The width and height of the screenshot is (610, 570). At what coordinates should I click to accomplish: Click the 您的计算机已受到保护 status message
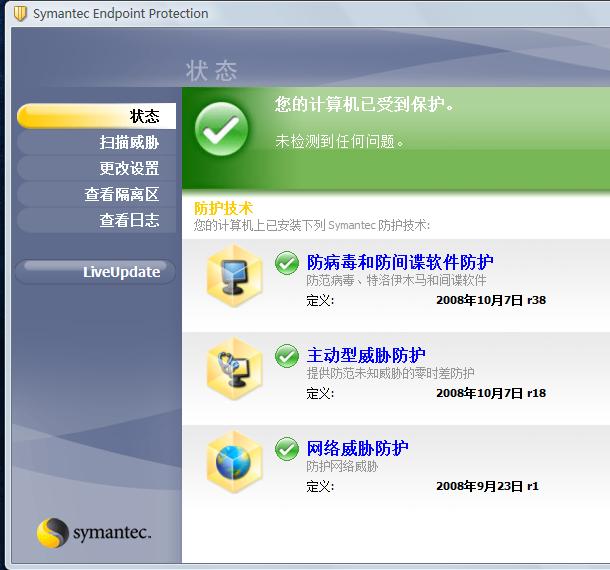click(x=365, y=104)
